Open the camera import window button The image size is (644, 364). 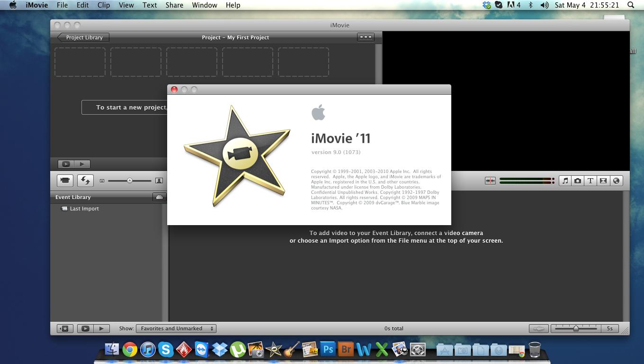coord(65,181)
